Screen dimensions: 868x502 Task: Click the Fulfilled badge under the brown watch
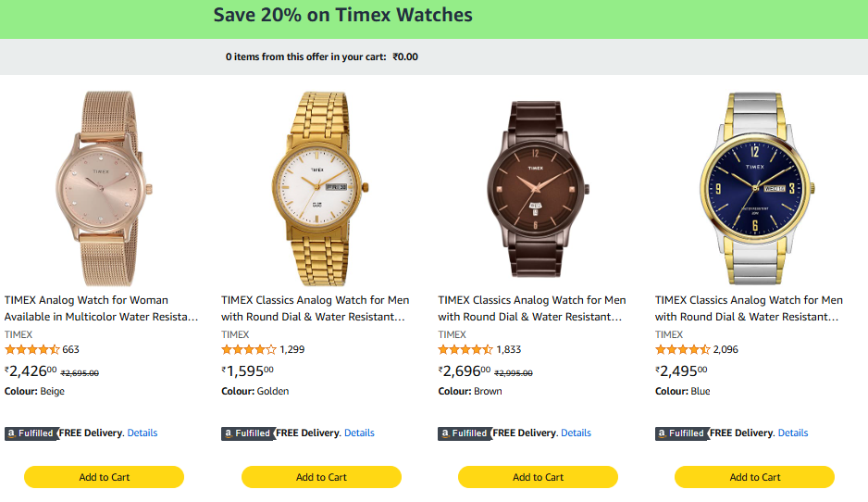464,433
